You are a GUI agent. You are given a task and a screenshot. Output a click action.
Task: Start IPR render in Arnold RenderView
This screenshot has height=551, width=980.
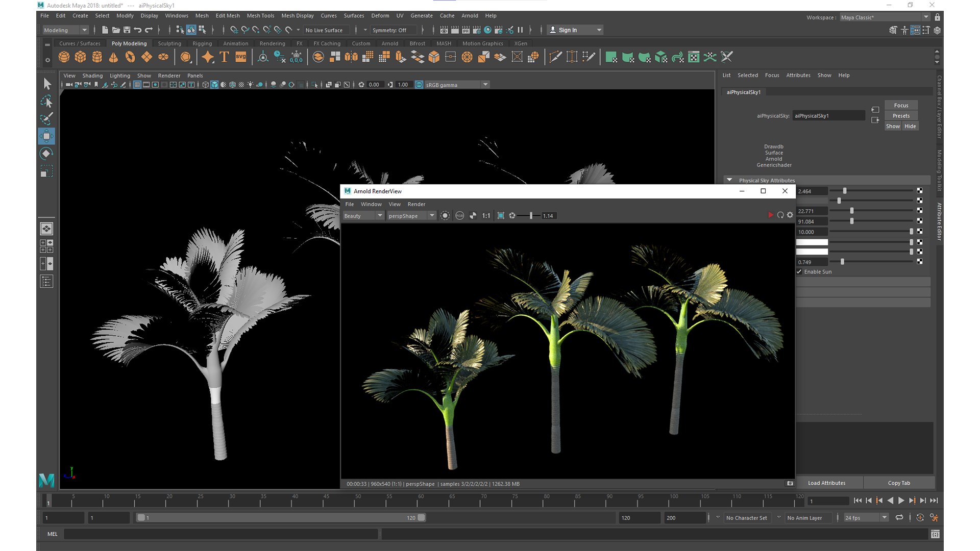click(x=771, y=215)
